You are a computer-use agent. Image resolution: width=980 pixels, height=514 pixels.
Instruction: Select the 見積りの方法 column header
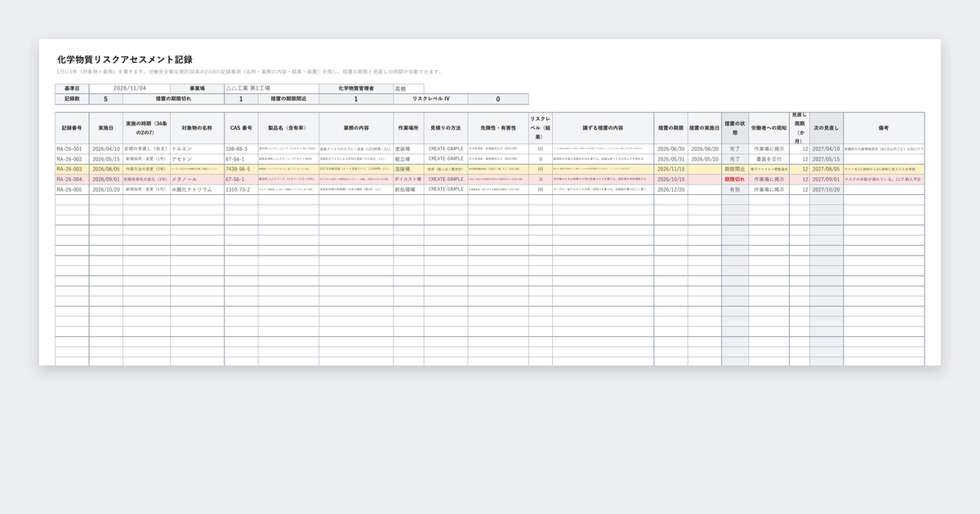pyautogui.click(x=446, y=128)
